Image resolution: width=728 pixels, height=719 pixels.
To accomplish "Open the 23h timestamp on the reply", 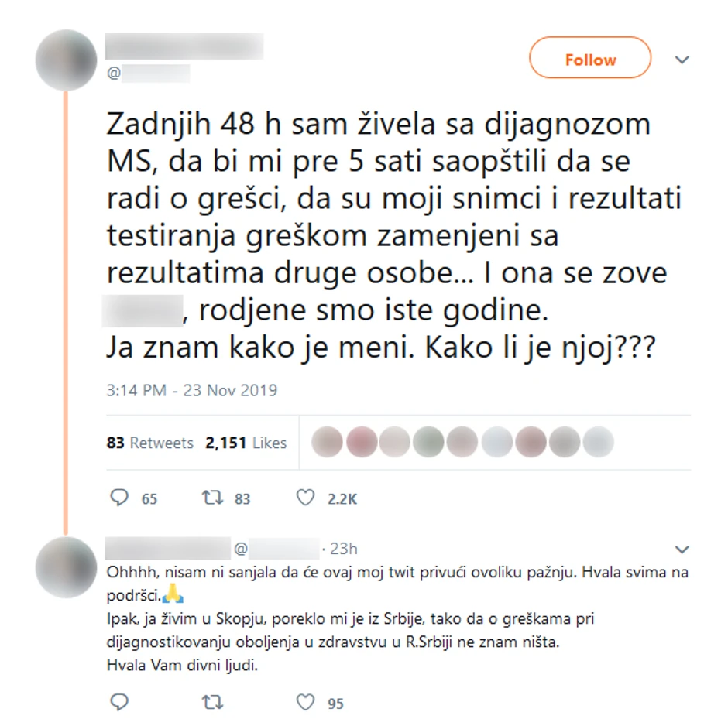I will tap(344, 549).
